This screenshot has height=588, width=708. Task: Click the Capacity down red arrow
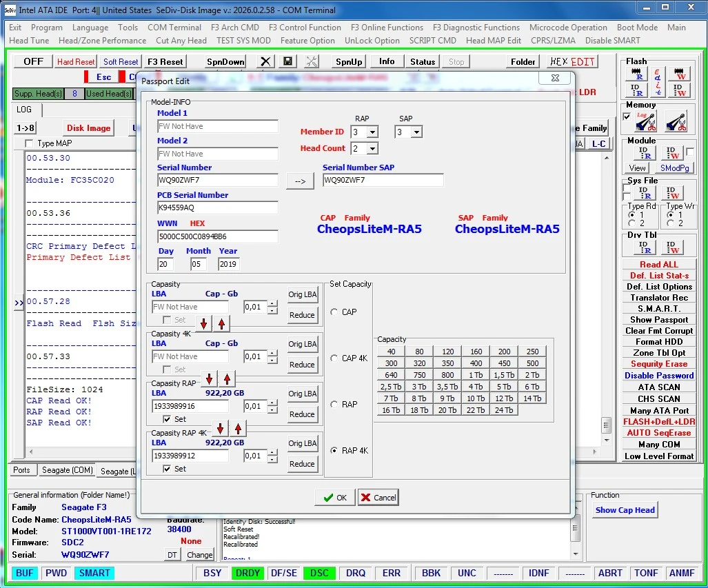tap(203, 323)
